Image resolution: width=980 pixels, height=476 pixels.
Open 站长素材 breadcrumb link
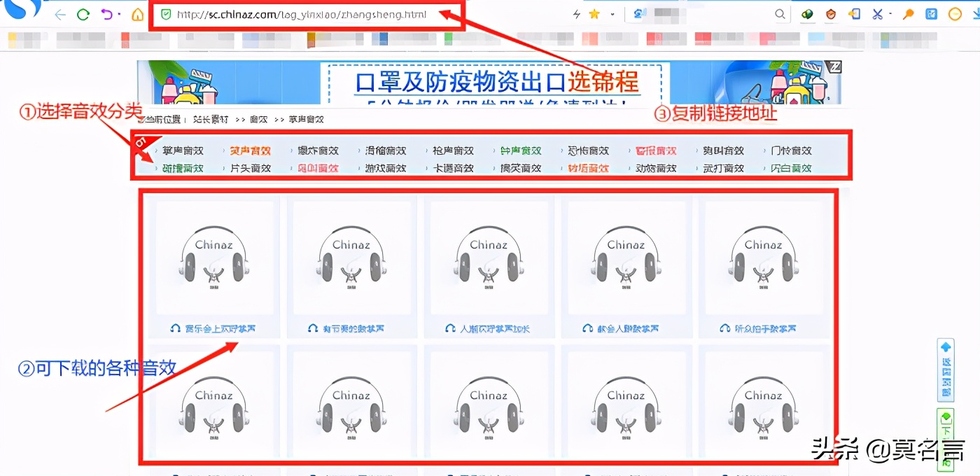(211, 120)
